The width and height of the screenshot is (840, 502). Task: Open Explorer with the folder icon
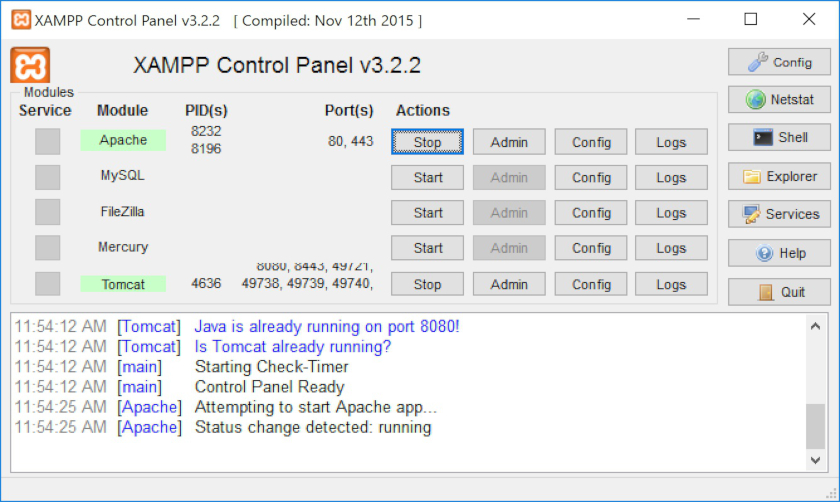[752, 177]
